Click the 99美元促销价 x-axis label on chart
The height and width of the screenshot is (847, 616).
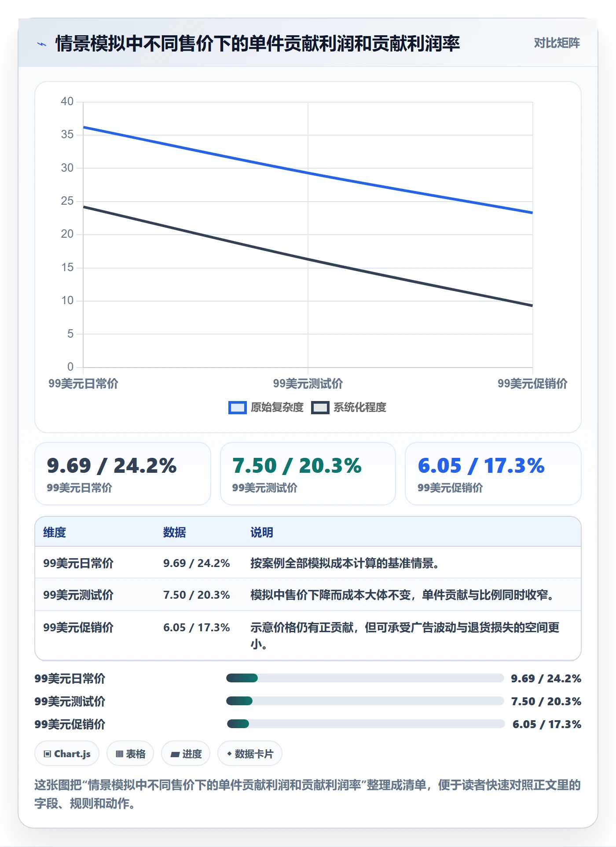(x=532, y=383)
